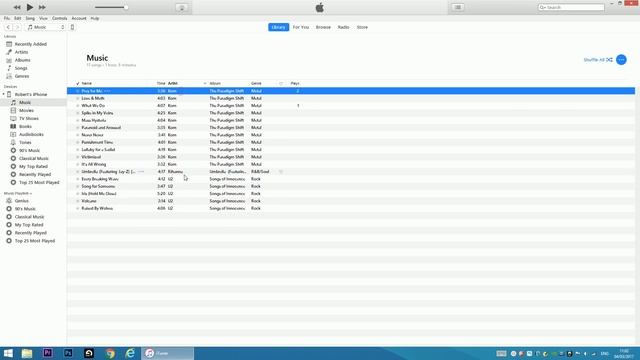Toggle the checkmark column header
Screen dimensions: 640x360
[78, 83]
